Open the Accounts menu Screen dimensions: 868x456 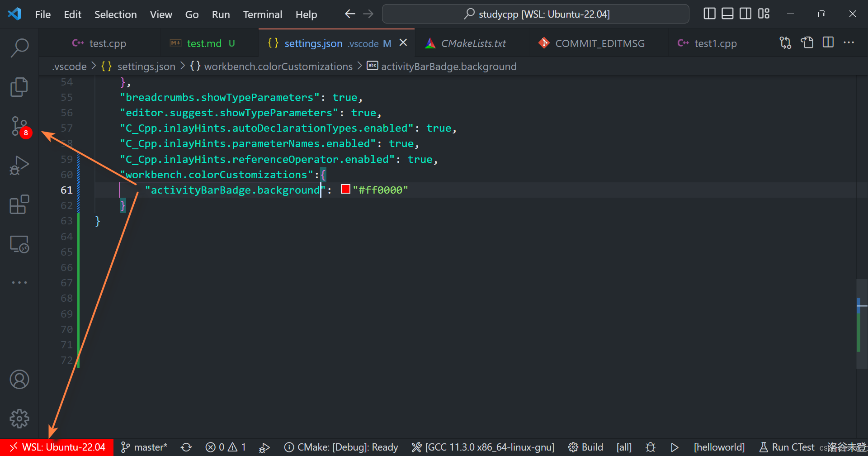pyautogui.click(x=19, y=379)
